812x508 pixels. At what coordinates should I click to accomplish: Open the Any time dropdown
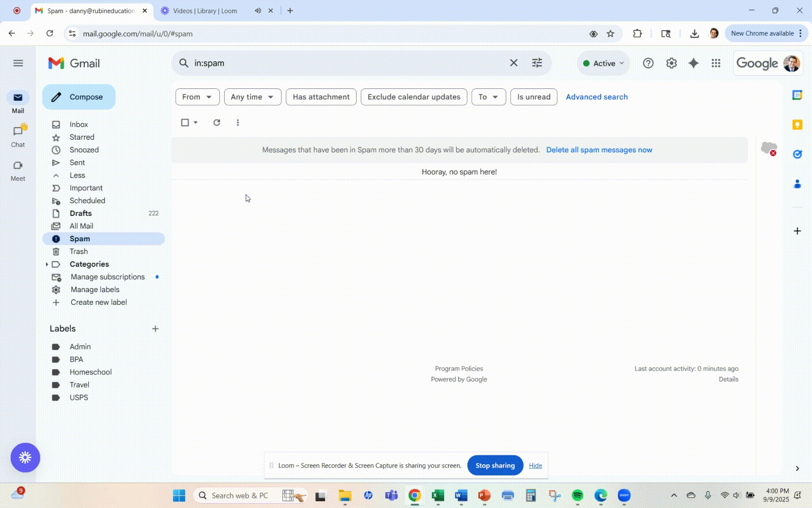[252, 97]
